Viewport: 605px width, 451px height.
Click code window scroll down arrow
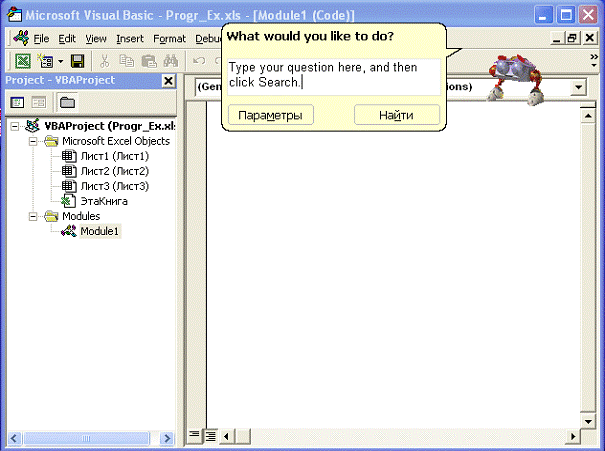pos(588,421)
